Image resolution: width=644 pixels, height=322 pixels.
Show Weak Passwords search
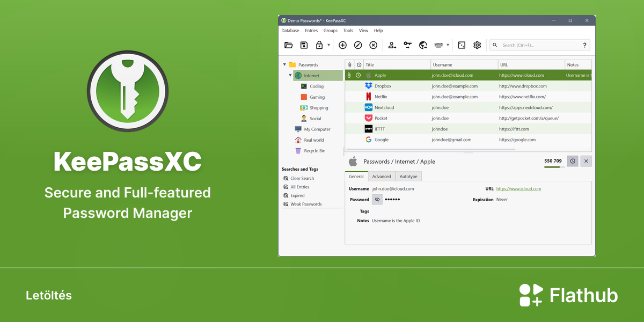(303, 204)
